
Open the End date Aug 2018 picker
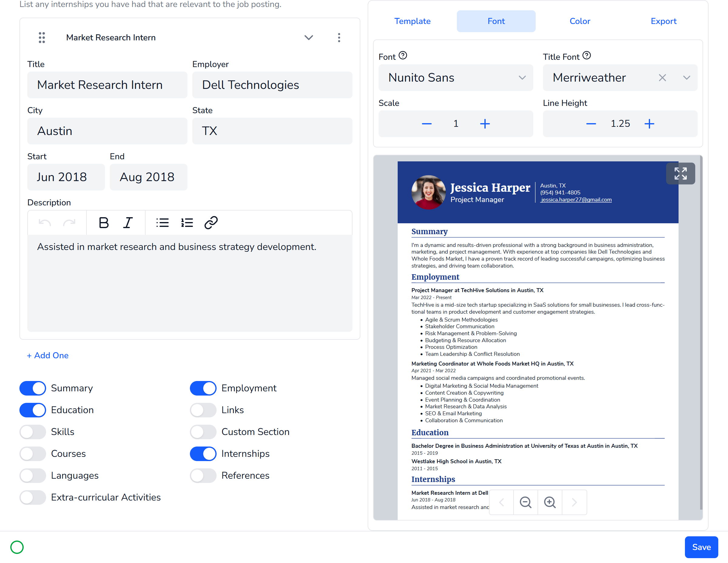click(x=148, y=177)
